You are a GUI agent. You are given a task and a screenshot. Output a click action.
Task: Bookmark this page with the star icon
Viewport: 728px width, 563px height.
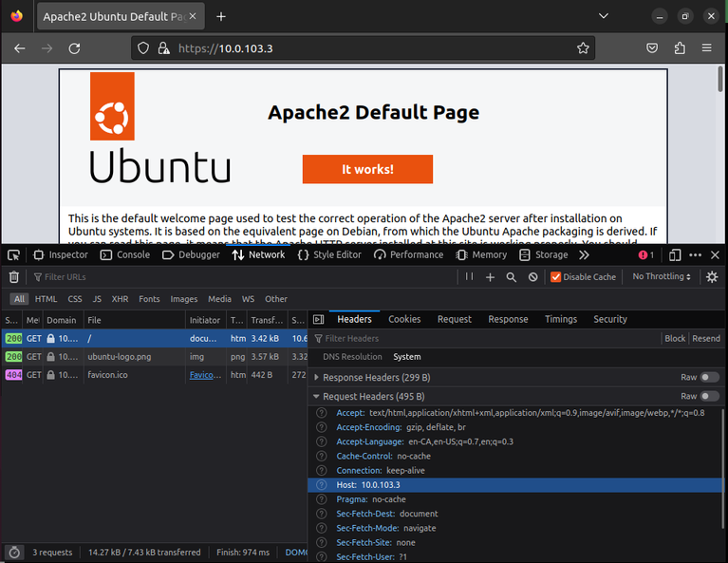[583, 48]
